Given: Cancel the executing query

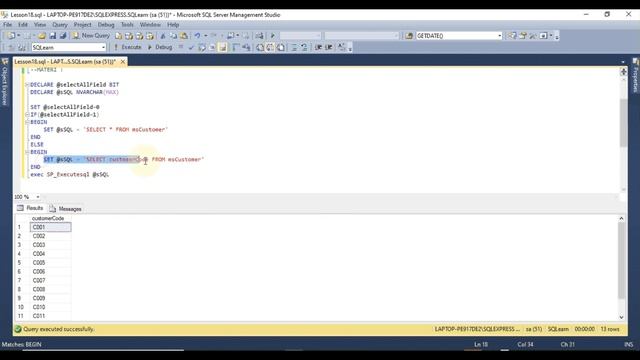Looking at the screenshot, I should point(181,47).
